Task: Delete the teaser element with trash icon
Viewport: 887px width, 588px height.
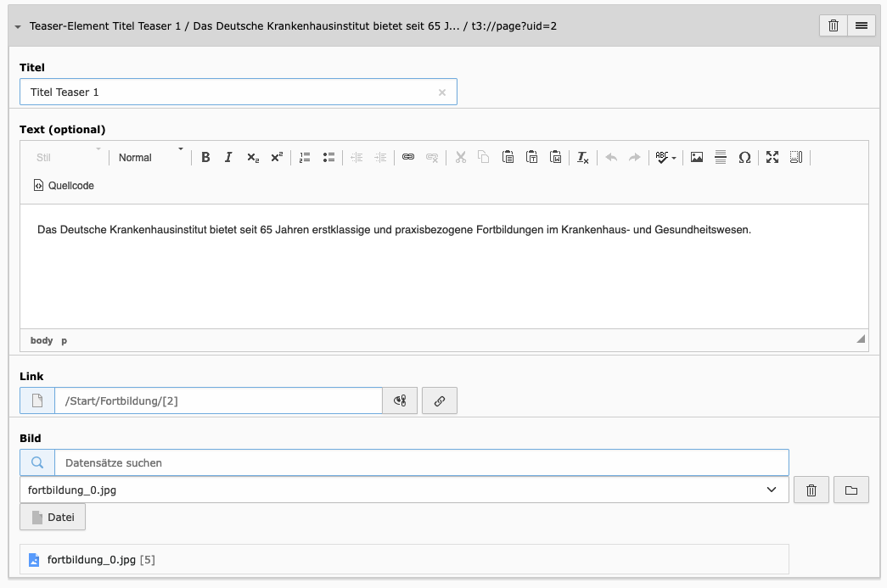Action: 834,25
